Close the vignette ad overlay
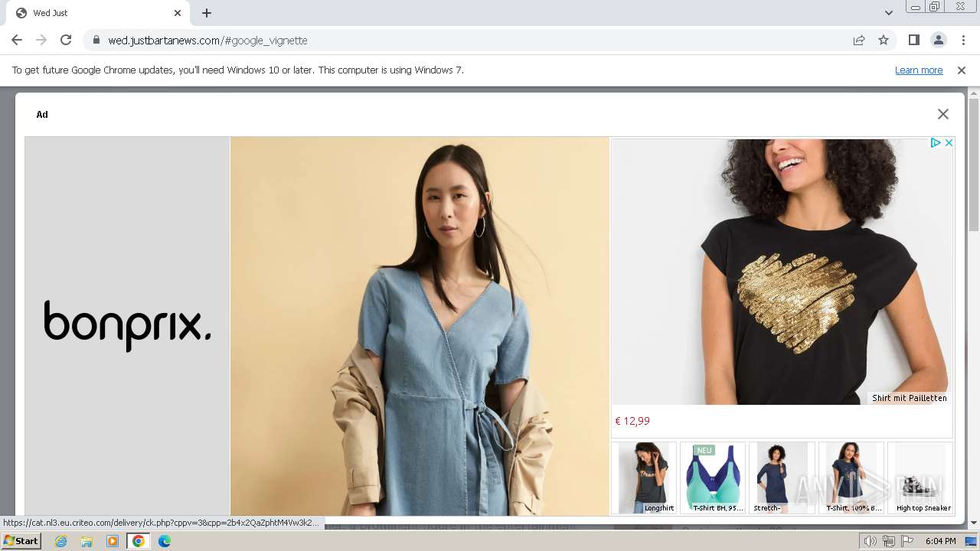The width and height of the screenshot is (980, 551). [x=943, y=114]
